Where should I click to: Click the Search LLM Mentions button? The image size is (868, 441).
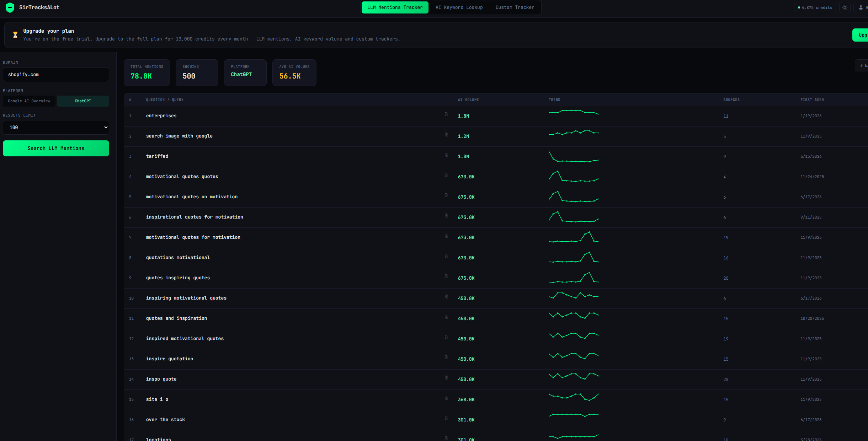(56, 148)
